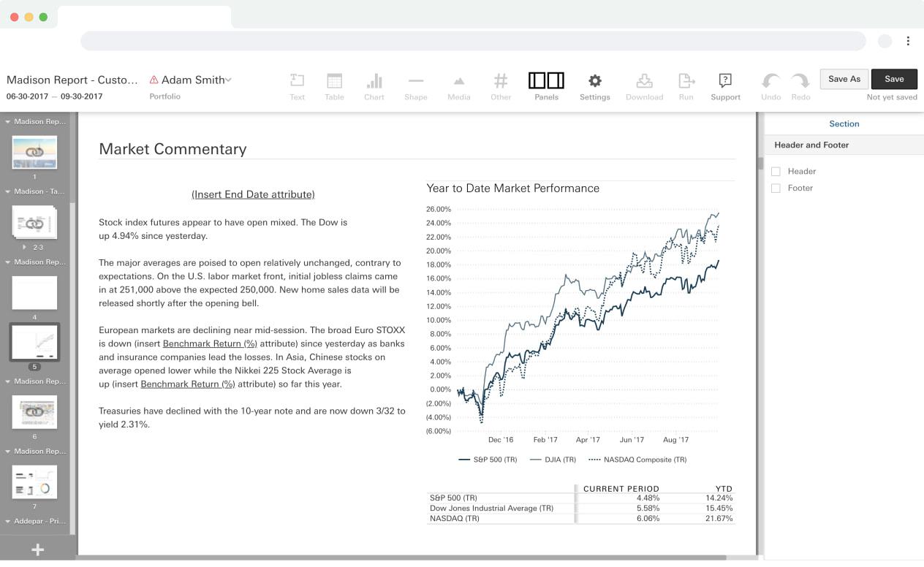924x567 pixels.
Task: Insert a Chart element
Action: [x=374, y=85]
